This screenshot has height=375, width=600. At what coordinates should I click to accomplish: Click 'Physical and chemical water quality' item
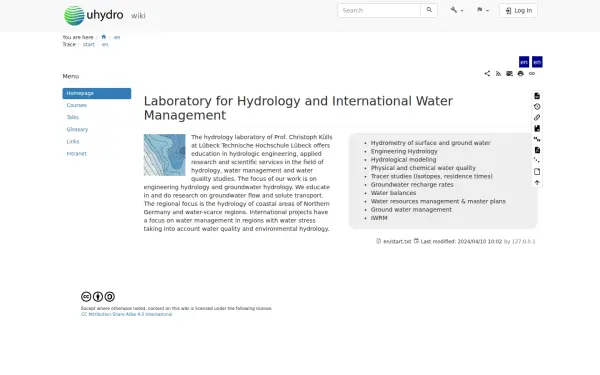(x=423, y=168)
